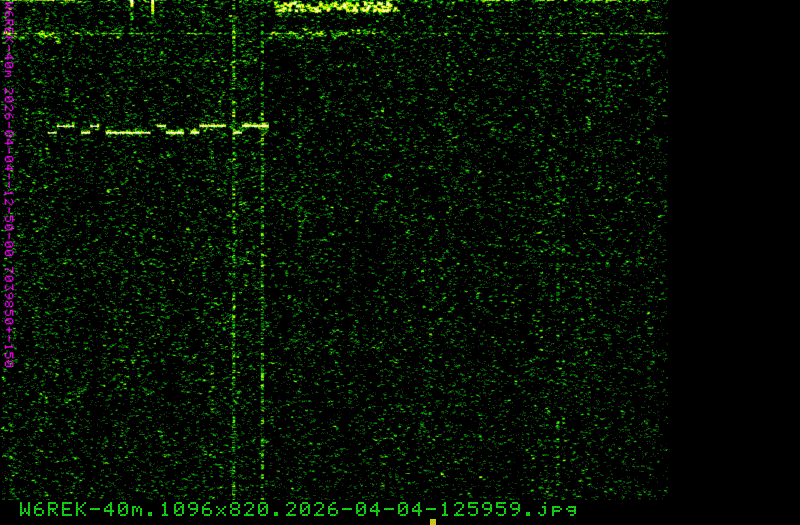Click the green W6REK-40m.1096x820 filename caption
The height and width of the screenshot is (525, 800).
pyautogui.click(x=298, y=509)
